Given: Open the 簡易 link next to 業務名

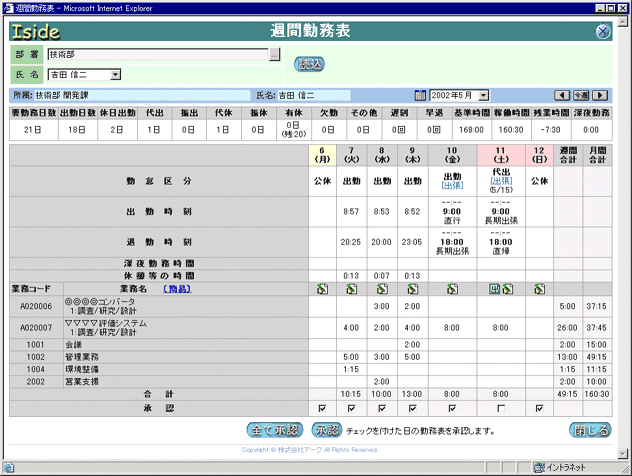Looking at the screenshot, I should (177, 289).
